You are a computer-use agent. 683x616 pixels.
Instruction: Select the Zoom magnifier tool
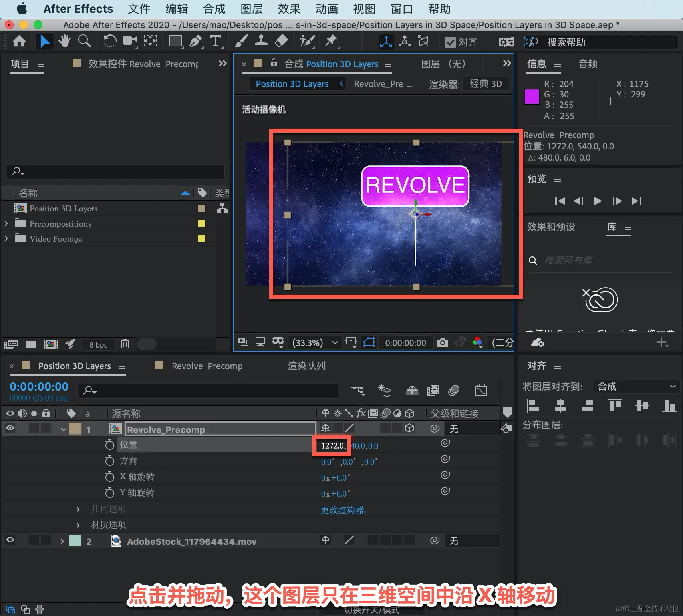click(84, 41)
